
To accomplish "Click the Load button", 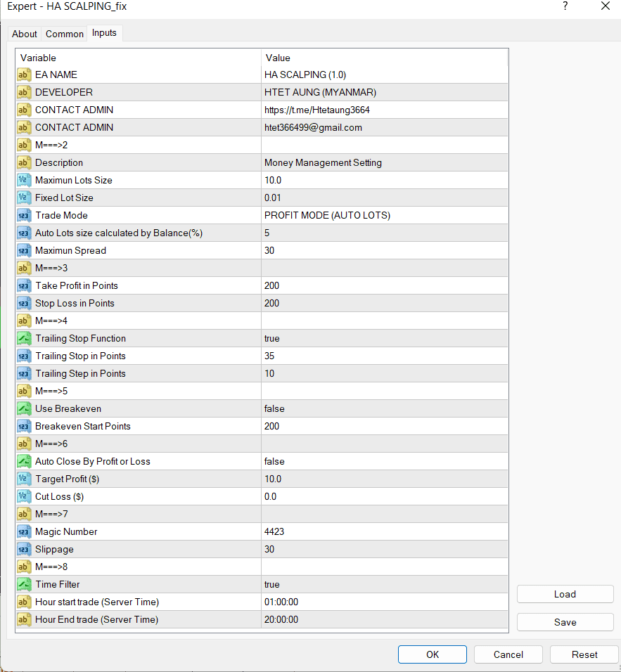I will 565,594.
